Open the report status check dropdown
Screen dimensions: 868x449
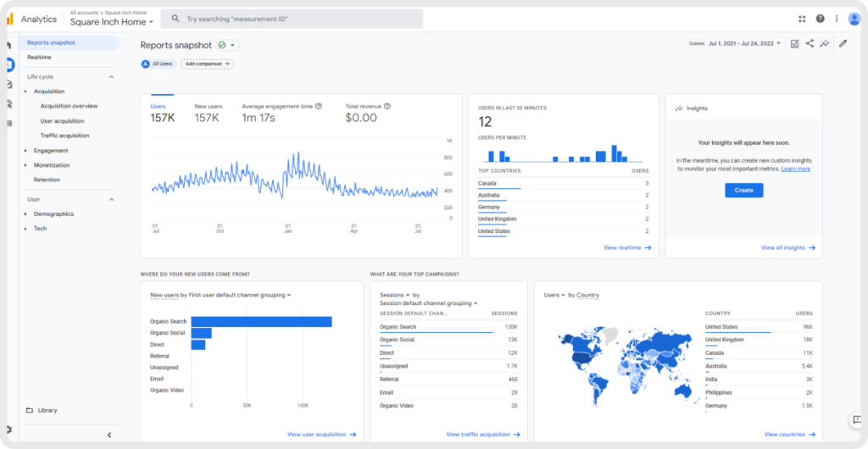point(227,46)
